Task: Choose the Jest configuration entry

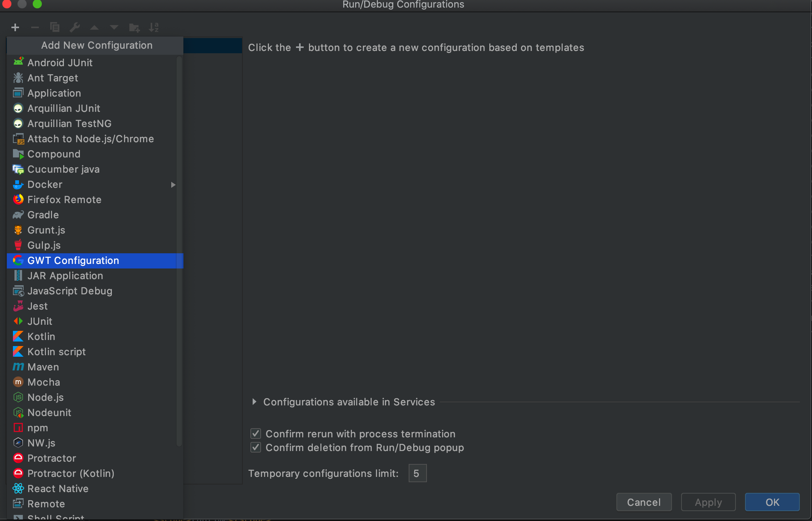Action: pyautogui.click(x=95, y=307)
